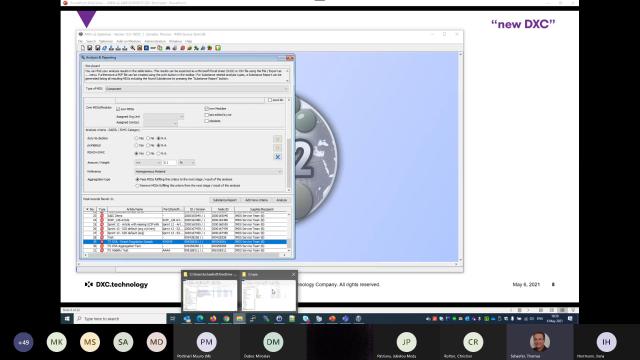This screenshot has height=360, width=640.
Task: Sort table by Article Name column header
Action: 134,209
